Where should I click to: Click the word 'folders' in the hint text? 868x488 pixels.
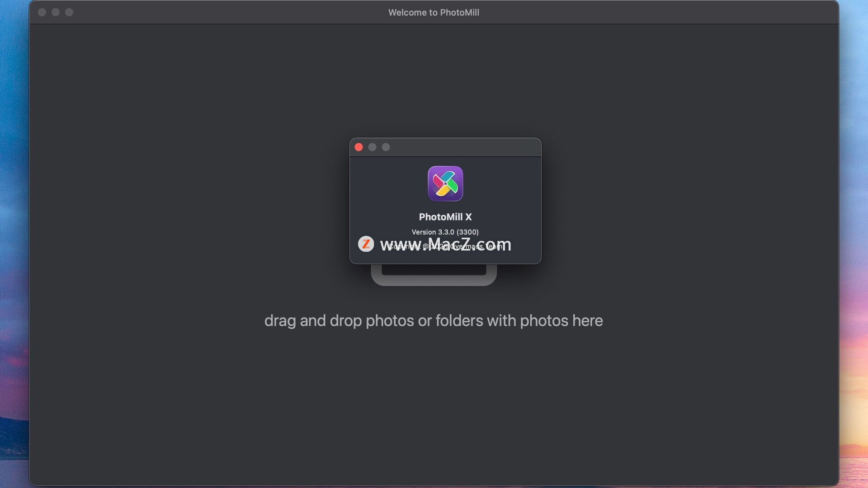(x=459, y=320)
